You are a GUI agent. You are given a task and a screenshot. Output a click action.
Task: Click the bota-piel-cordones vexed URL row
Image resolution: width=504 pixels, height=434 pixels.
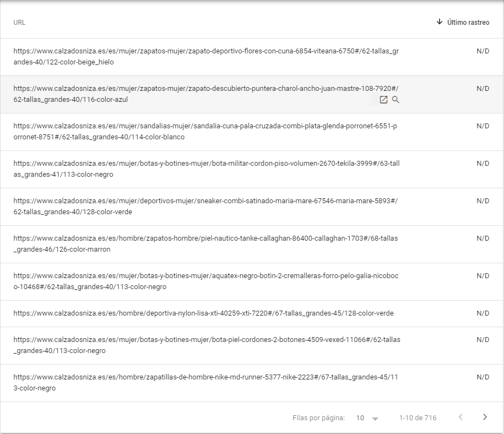207,345
